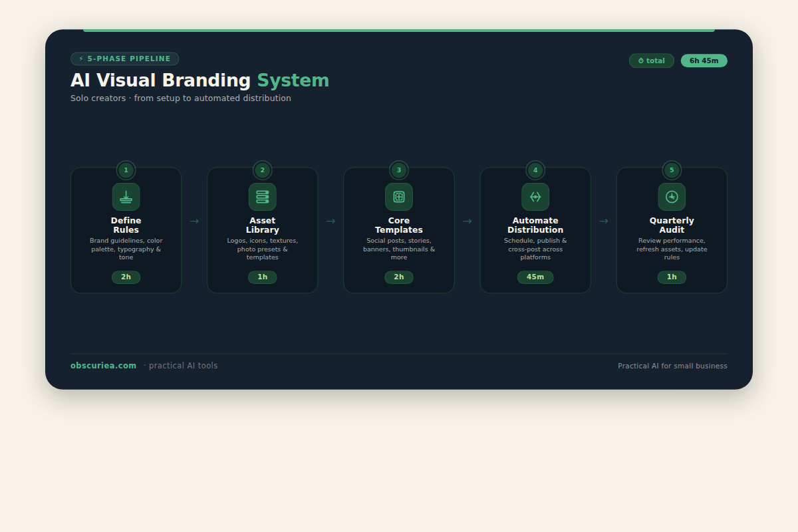Click the 6h 45m total duration pill
The image size is (798, 532).
(x=704, y=61)
